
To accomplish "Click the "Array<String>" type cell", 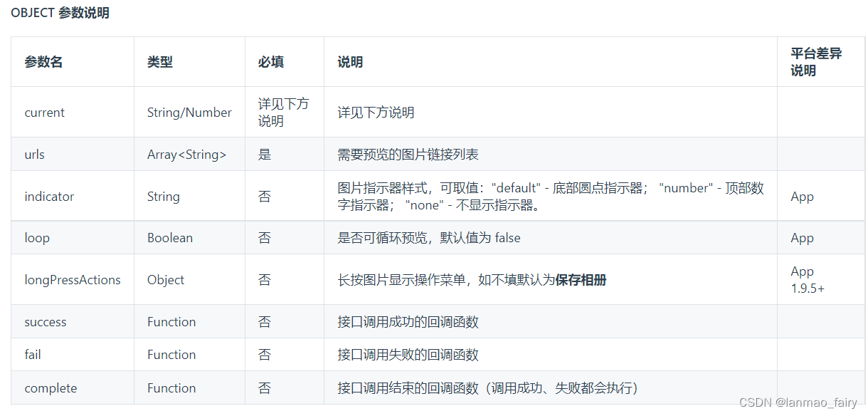I will (x=187, y=154).
